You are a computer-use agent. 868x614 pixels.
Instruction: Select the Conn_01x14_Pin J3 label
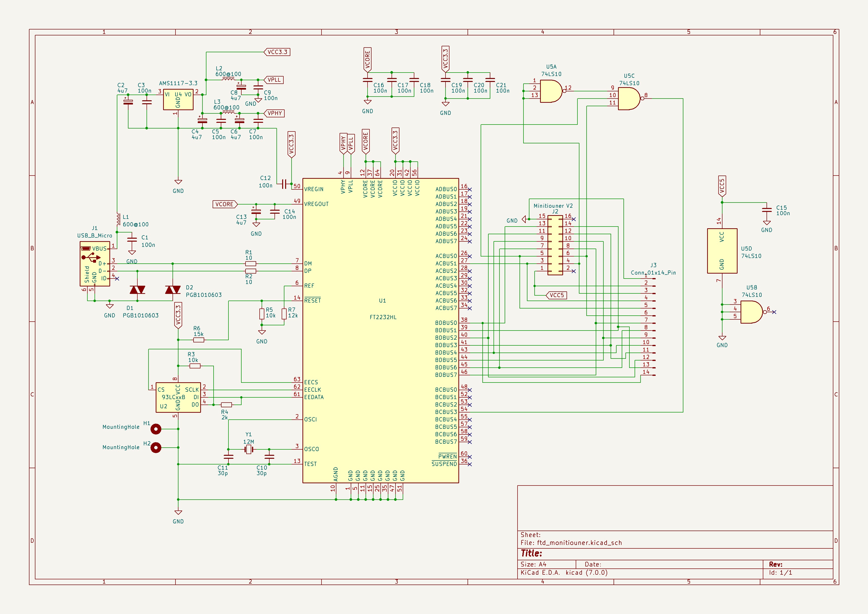coord(653,273)
